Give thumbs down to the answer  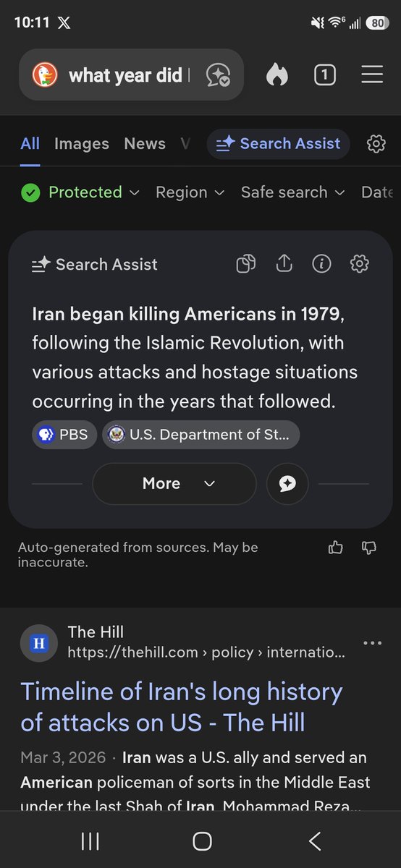pyautogui.click(x=368, y=548)
